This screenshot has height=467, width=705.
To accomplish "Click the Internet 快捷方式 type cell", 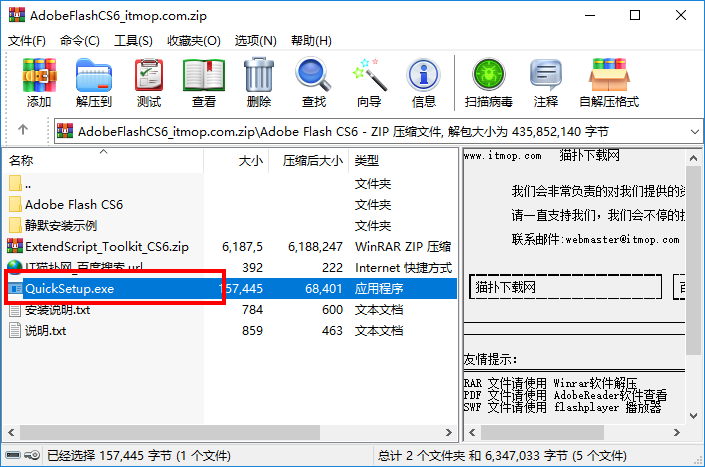I will (403, 268).
